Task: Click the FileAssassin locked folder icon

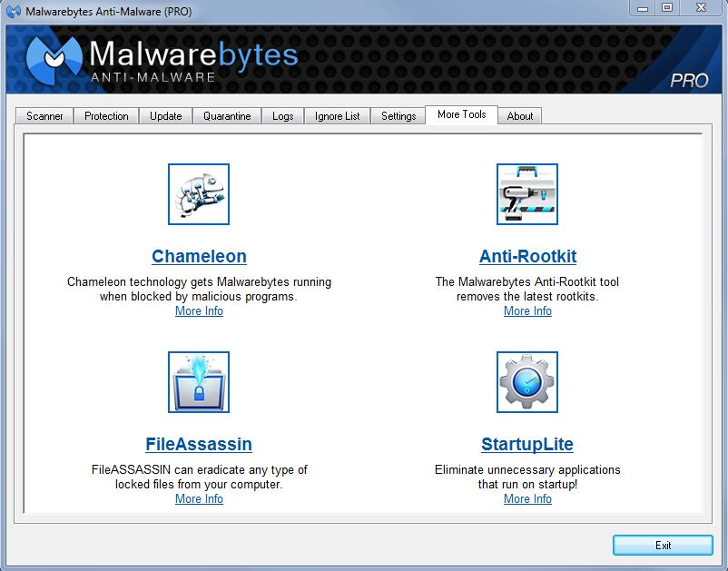Action: tap(199, 382)
